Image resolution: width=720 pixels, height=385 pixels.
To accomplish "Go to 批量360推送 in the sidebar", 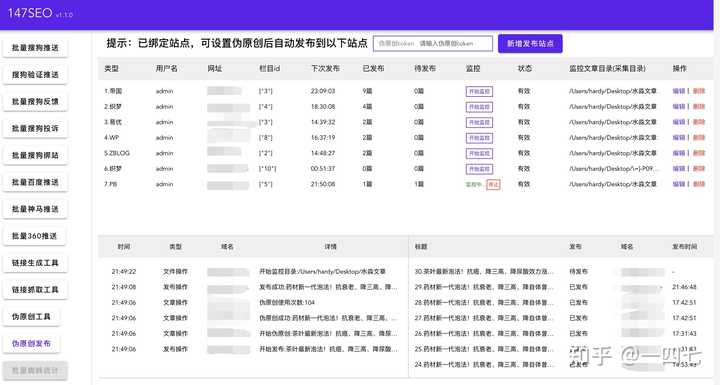I will tap(34, 236).
